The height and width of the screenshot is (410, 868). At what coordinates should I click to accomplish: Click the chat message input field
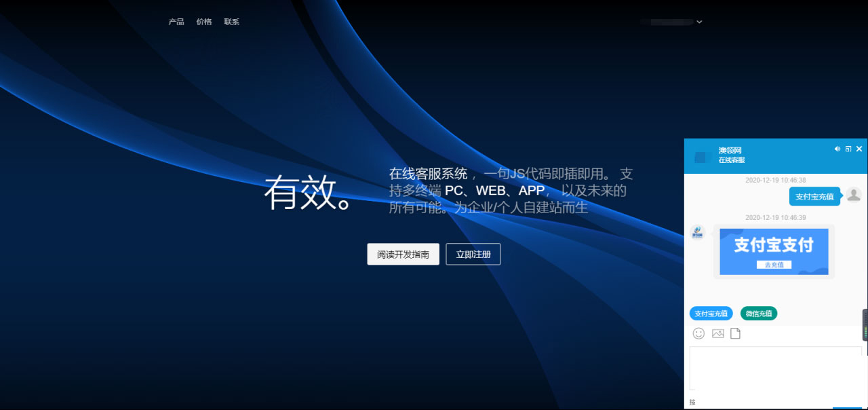(775, 367)
